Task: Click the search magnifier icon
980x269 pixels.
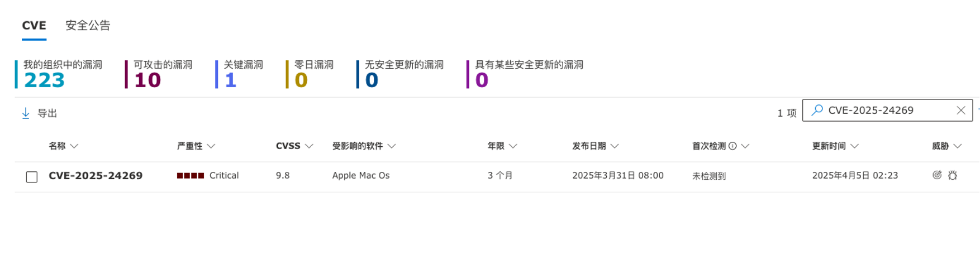Action: 817,110
